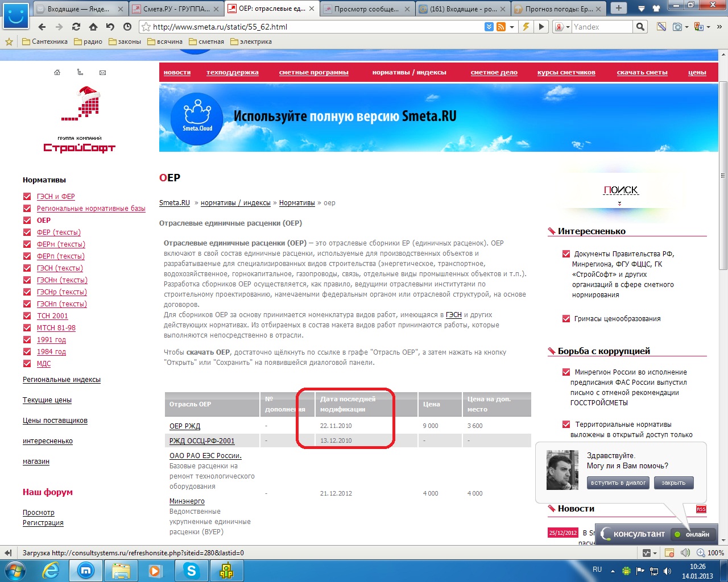Open browsing history clock icon
The width and height of the screenshot is (728, 582).
127,27
